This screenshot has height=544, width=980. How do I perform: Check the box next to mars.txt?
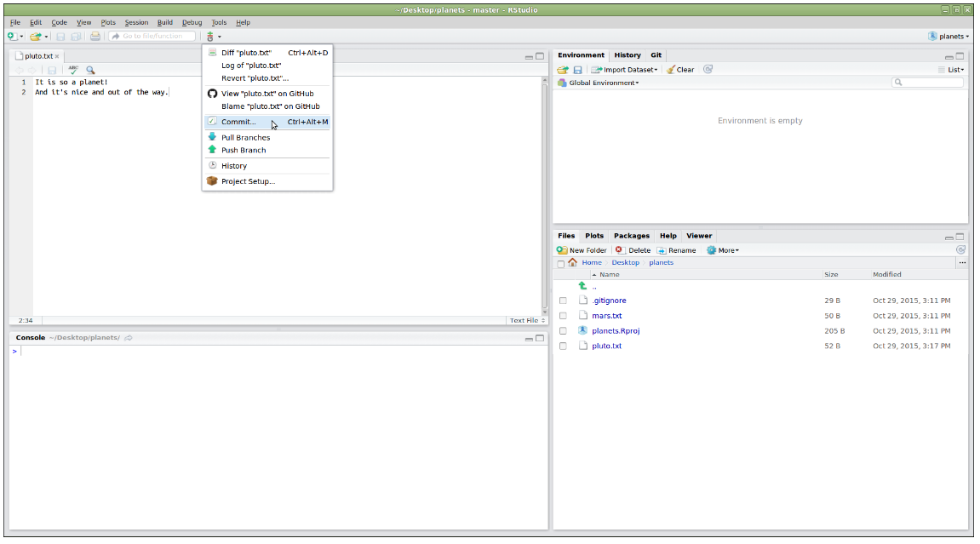[563, 316]
